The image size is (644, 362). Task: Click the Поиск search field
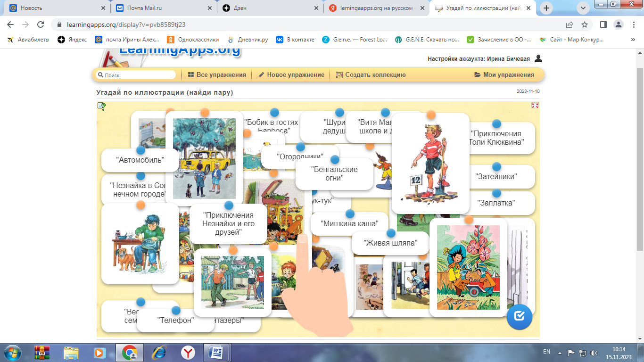click(x=136, y=75)
